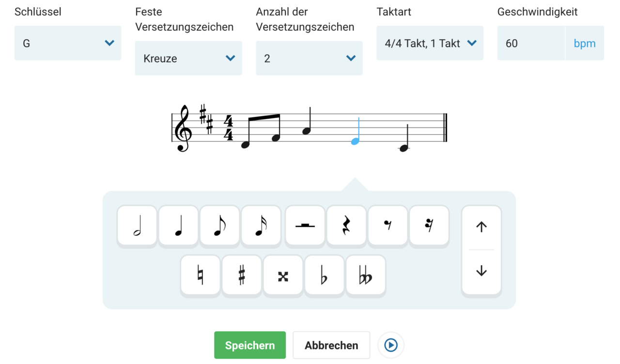Apply the double flat accidental
This screenshot has height=364, width=620.
pos(366,275)
